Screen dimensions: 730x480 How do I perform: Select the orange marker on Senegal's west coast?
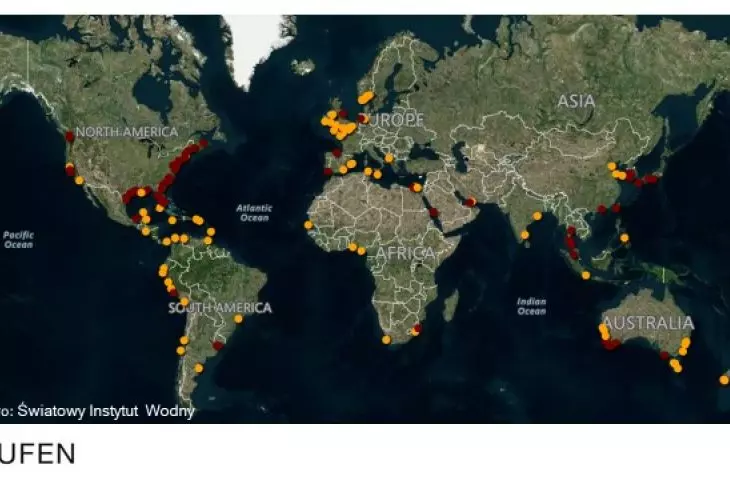click(308, 225)
